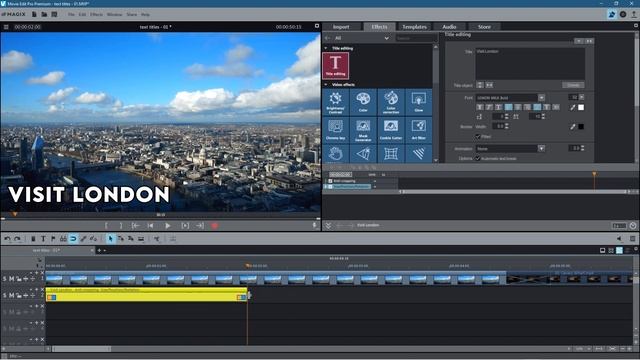
Task: Collapse the Title editing section
Action: [x=326, y=48]
